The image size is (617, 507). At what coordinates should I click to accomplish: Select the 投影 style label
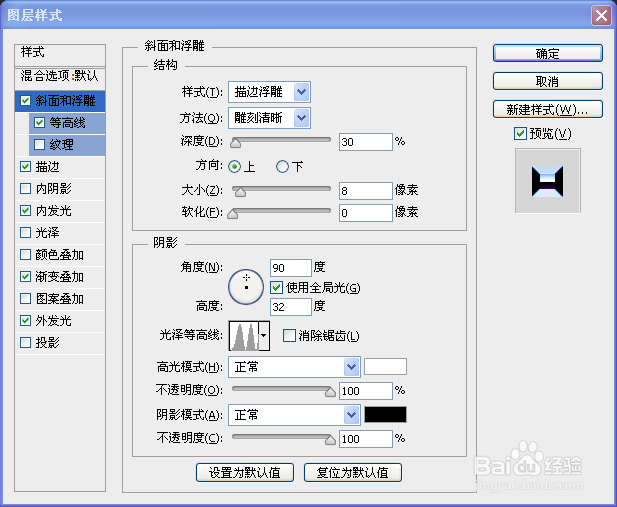[48, 343]
